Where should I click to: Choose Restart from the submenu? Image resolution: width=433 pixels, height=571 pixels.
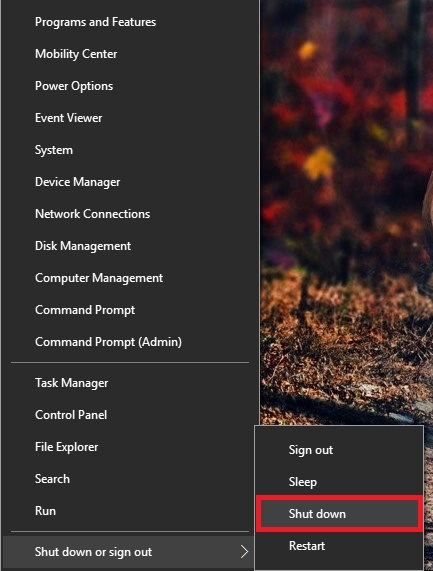click(x=339, y=546)
